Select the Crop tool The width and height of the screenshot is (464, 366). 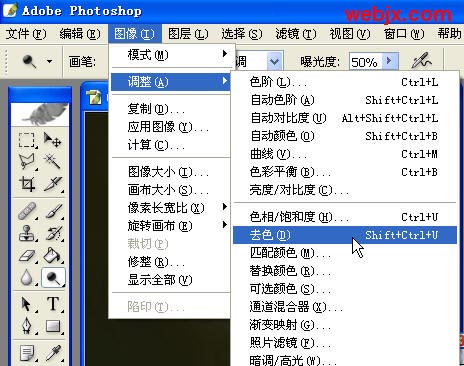coord(27,183)
